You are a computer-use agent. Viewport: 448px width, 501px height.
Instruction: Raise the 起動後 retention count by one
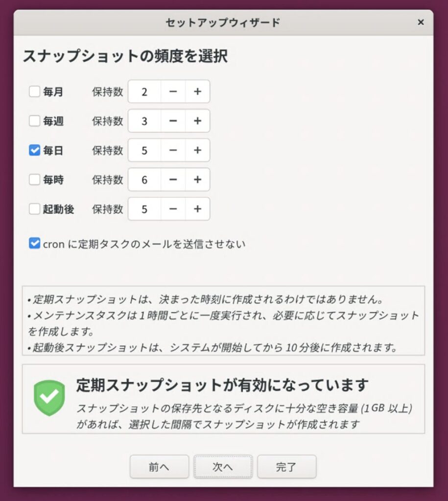tap(197, 209)
